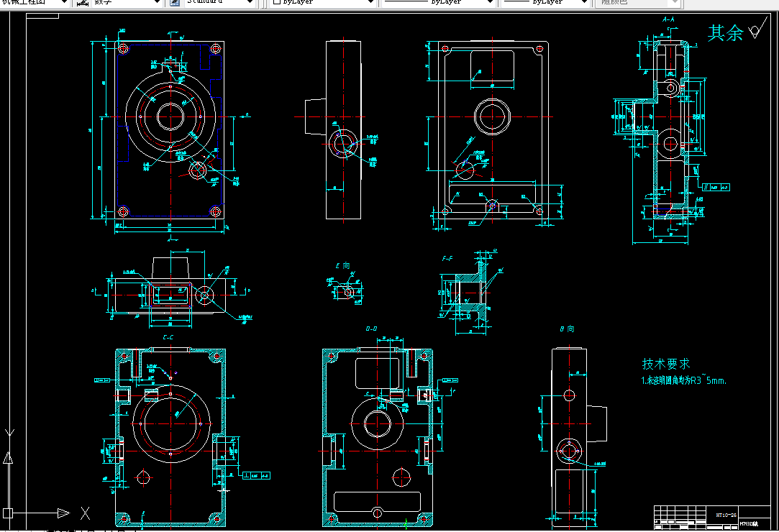
Task: Open the ByLayer linetype dropdown
Action: (490, 2)
